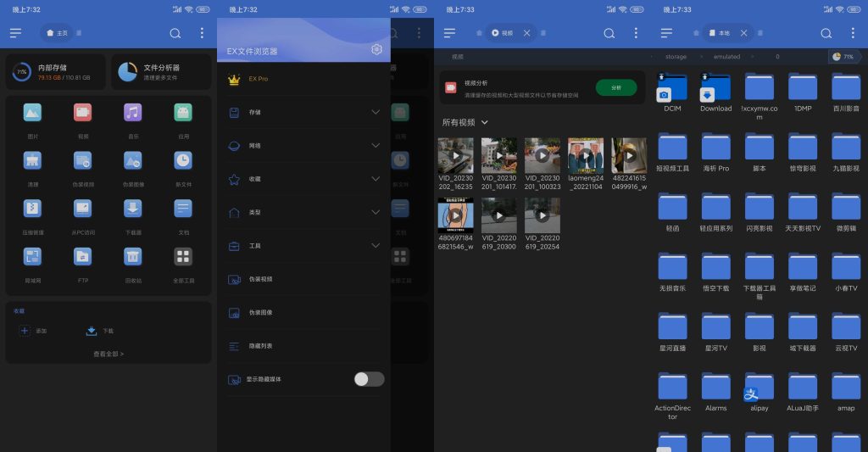This screenshot has height=452, width=868.
Task: Open the 所有视频 all videos dropdown
Action: pyautogui.click(x=465, y=122)
